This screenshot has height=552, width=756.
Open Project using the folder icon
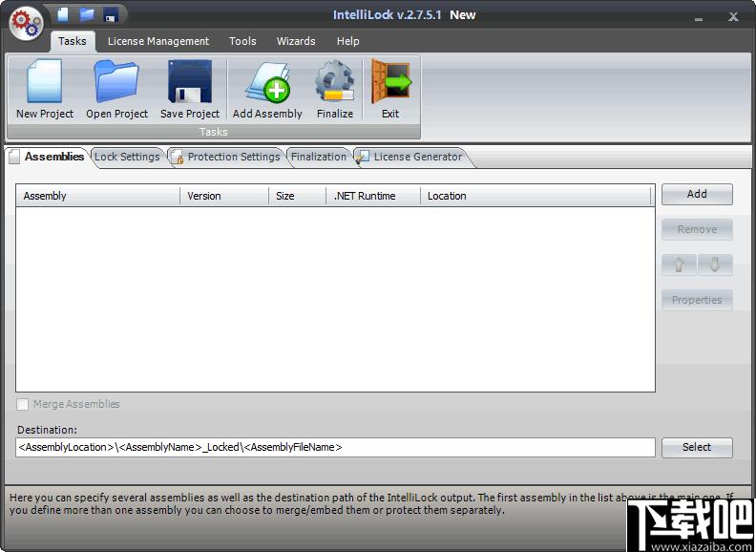pyautogui.click(x=116, y=89)
